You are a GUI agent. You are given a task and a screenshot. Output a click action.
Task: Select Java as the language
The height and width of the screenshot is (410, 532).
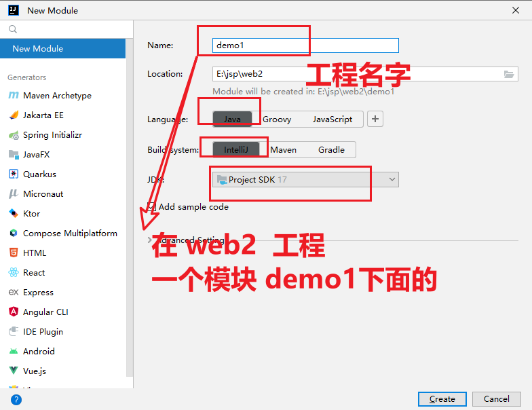pos(232,119)
